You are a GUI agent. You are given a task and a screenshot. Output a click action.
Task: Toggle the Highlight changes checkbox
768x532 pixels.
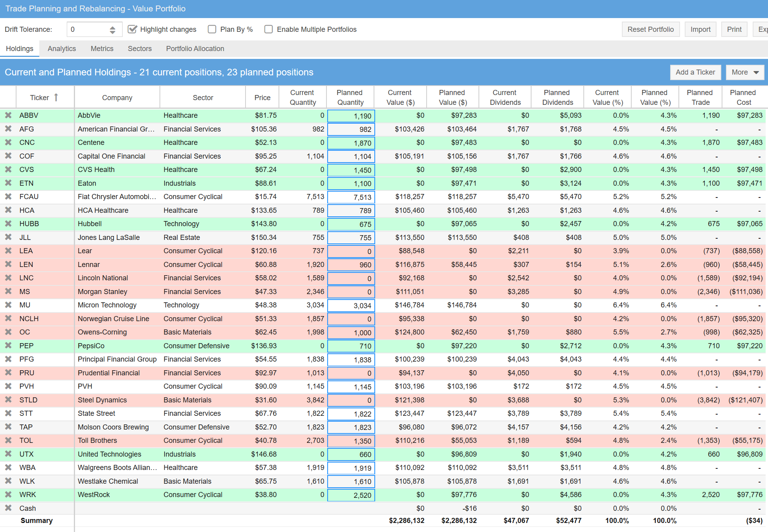132,29
